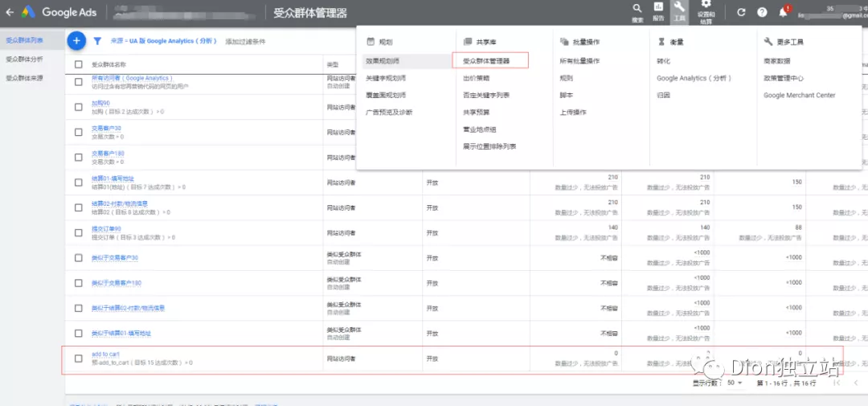Open 所有批量操作 from the tools menu
Viewport: 868px width, 406px height.
click(579, 61)
